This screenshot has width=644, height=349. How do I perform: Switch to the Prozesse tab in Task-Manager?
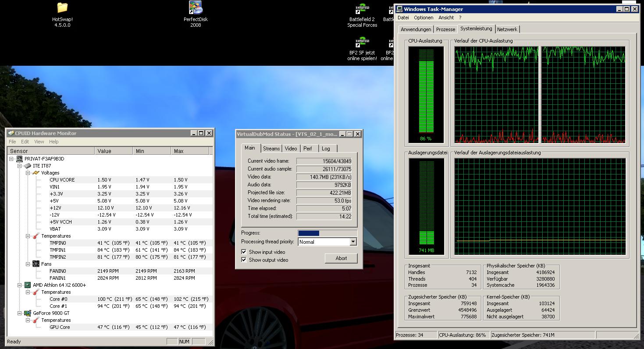point(445,29)
